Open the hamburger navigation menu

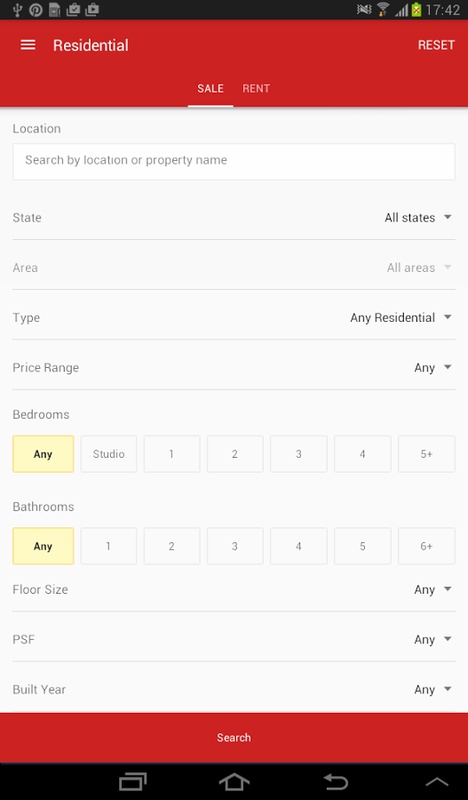click(28, 45)
